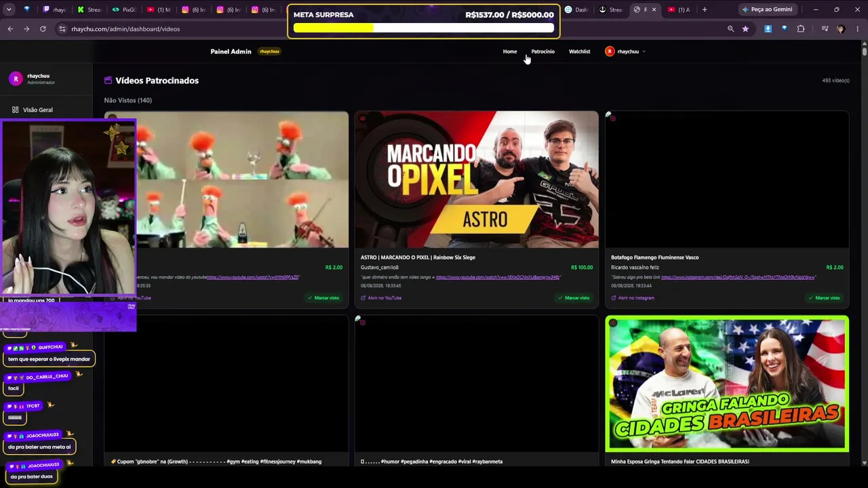Reload the current page
This screenshot has width=868, height=488.
click(43, 28)
